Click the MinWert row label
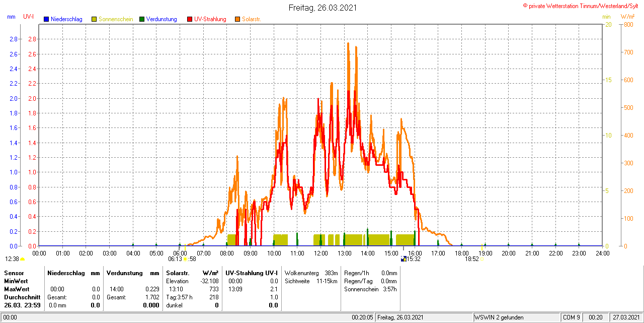 pyautogui.click(x=16, y=281)
